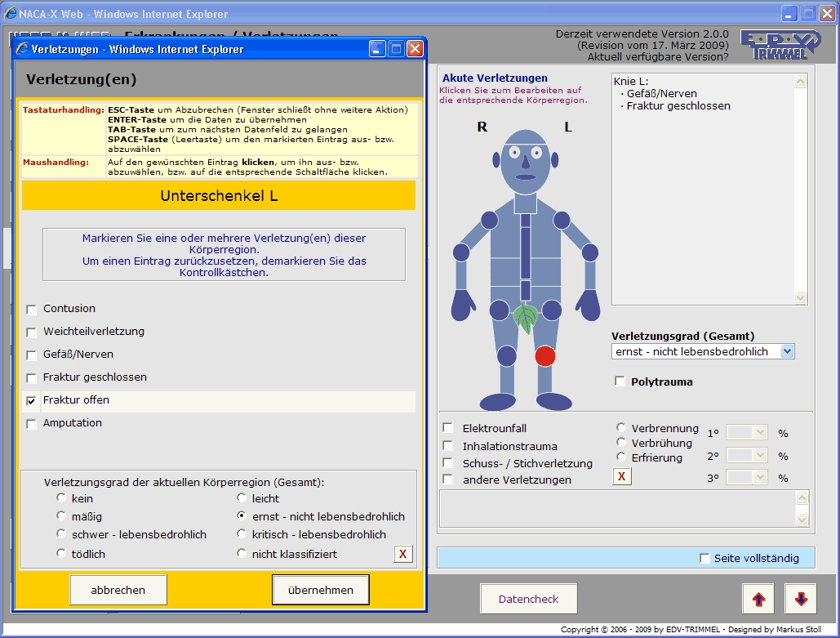Click the red down arrow navigation button
Image resolution: width=840 pixels, height=638 pixels.
pos(801,599)
